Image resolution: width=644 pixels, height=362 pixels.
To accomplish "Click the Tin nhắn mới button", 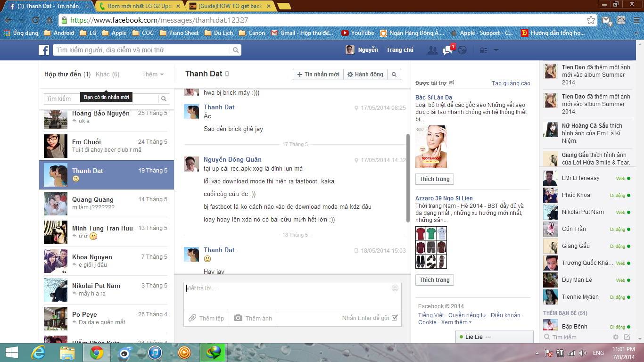I will coord(318,74).
